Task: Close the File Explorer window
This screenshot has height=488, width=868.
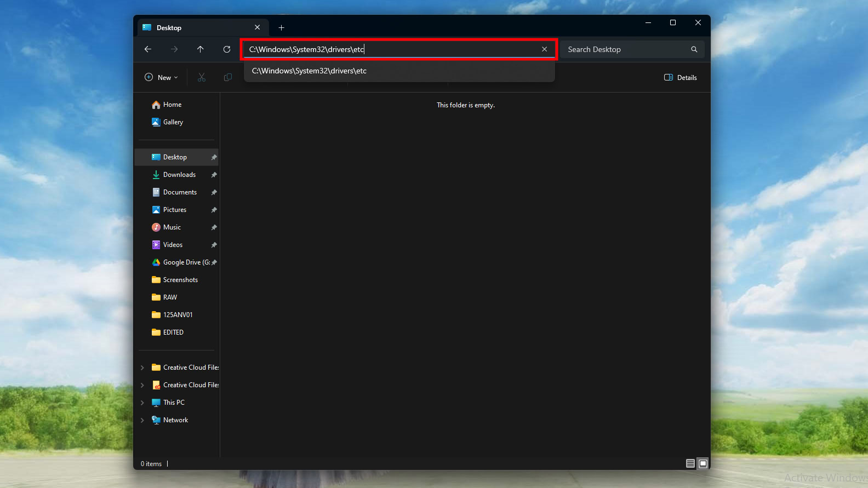Action: click(x=698, y=22)
